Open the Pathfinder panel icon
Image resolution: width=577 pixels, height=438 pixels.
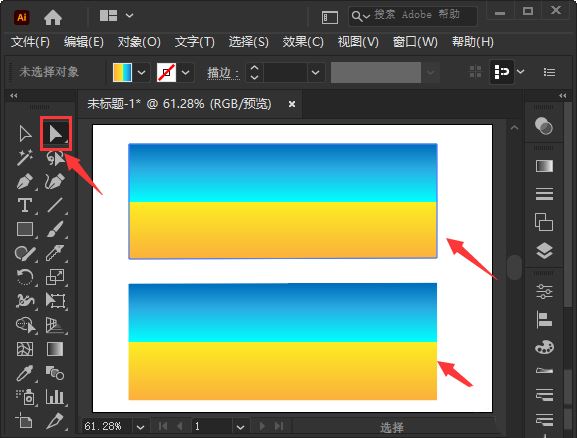[544, 222]
